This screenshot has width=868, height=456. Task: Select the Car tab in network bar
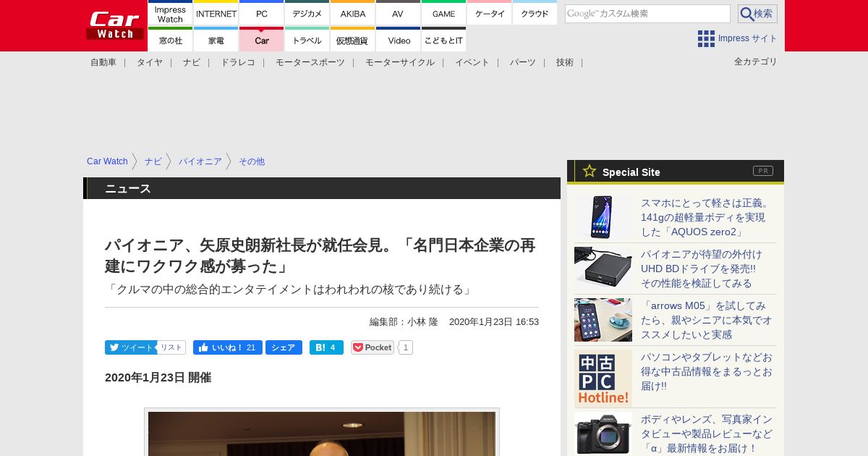262,40
